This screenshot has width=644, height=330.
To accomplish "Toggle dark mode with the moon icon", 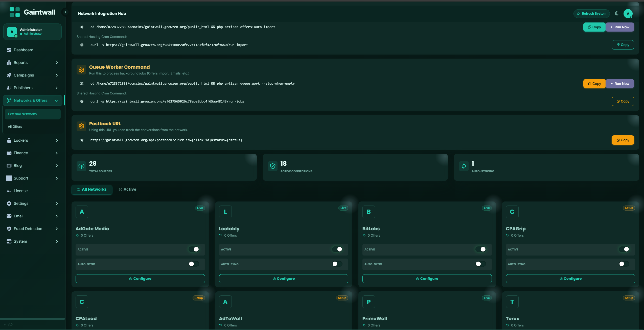I will 617,13.
